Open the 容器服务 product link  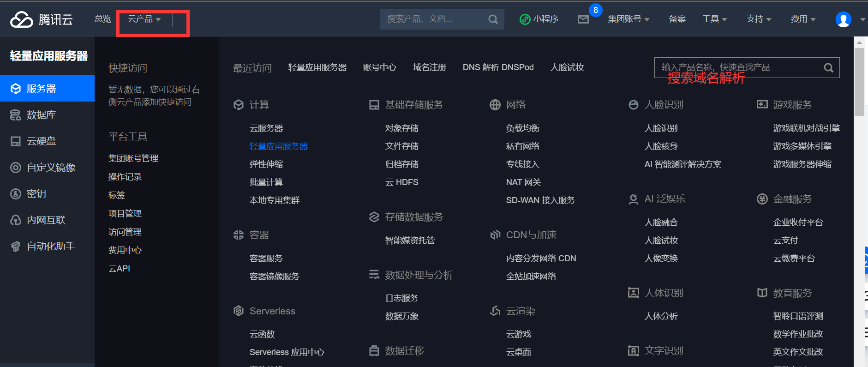pos(266,259)
